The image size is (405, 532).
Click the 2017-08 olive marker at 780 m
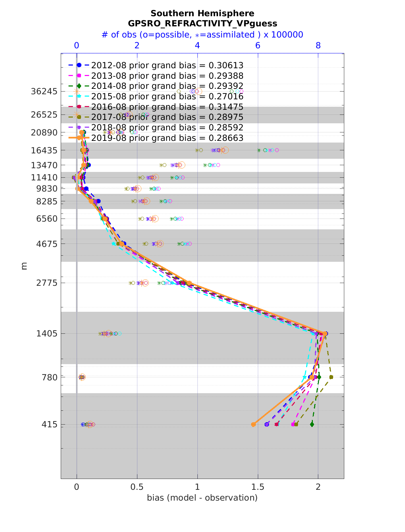coord(331,377)
